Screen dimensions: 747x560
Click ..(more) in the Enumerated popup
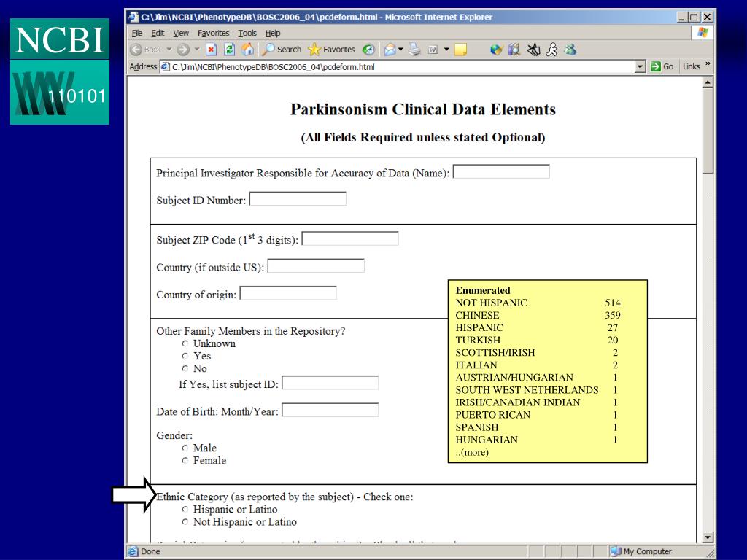[472, 452]
